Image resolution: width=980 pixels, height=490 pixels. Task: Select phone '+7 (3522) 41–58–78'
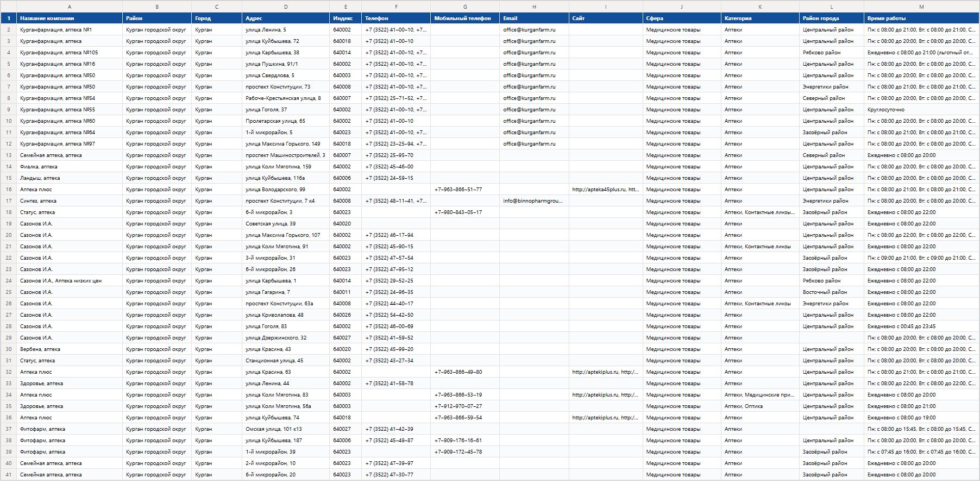click(396, 384)
